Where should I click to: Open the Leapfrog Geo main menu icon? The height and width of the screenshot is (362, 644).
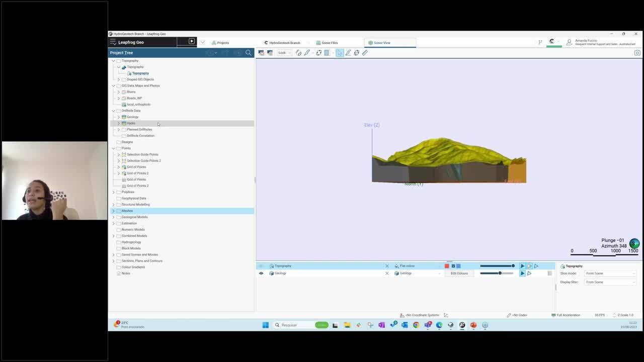pyautogui.click(x=113, y=42)
